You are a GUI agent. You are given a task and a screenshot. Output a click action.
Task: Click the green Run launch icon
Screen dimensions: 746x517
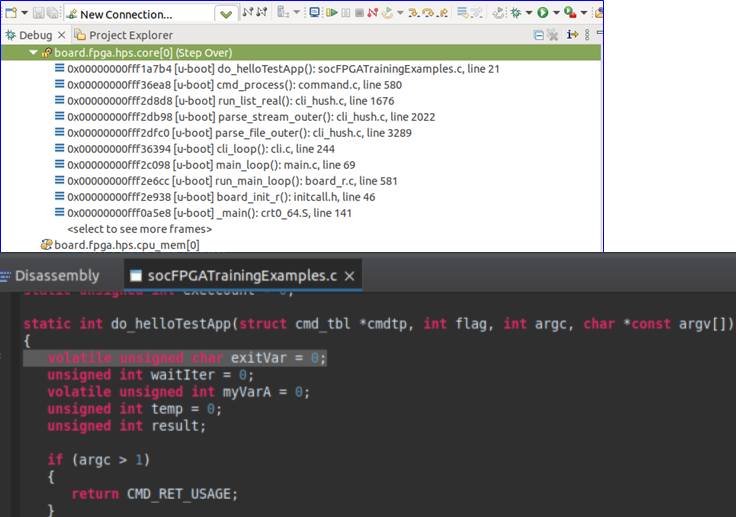(542, 13)
